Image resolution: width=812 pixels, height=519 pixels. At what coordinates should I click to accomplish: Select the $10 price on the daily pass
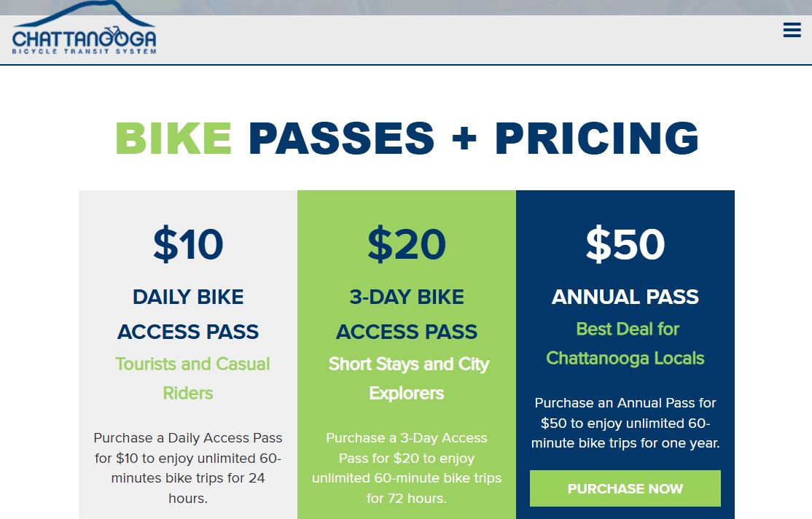[187, 244]
